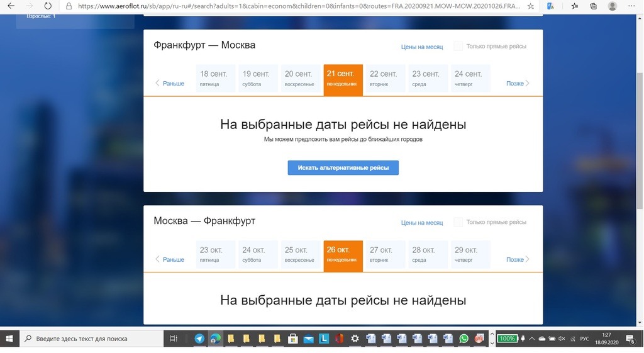Click the aeroflot.ru address bar URL
Viewport: 644px width, 353px height.
tap(299, 6)
